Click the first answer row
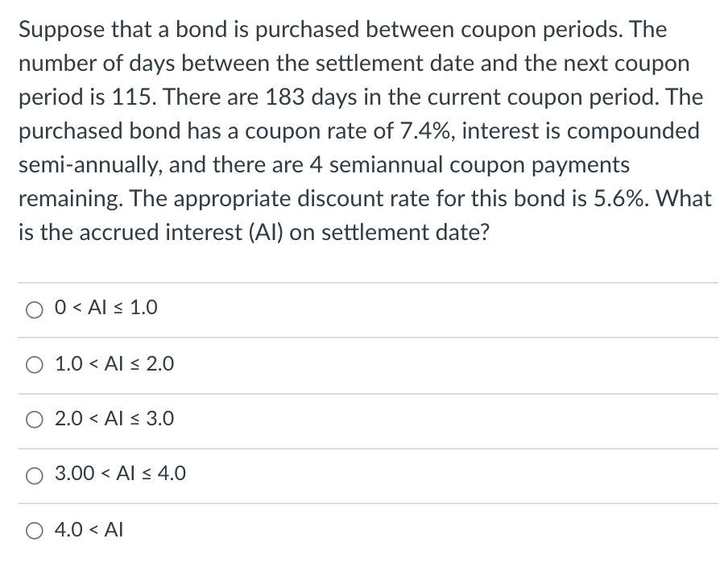This screenshot has height=580, width=728. (362, 309)
